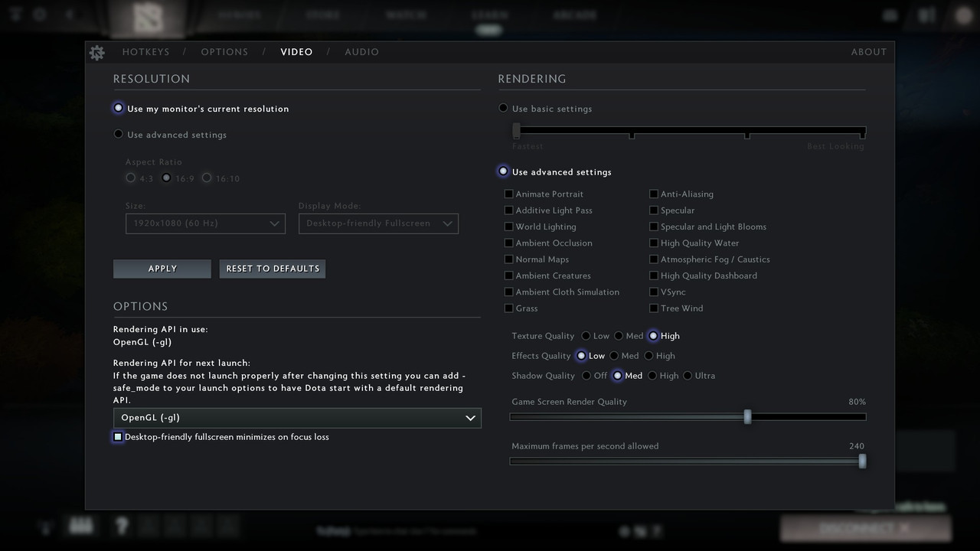
Task: Enable High Quality Water
Action: point(694,243)
